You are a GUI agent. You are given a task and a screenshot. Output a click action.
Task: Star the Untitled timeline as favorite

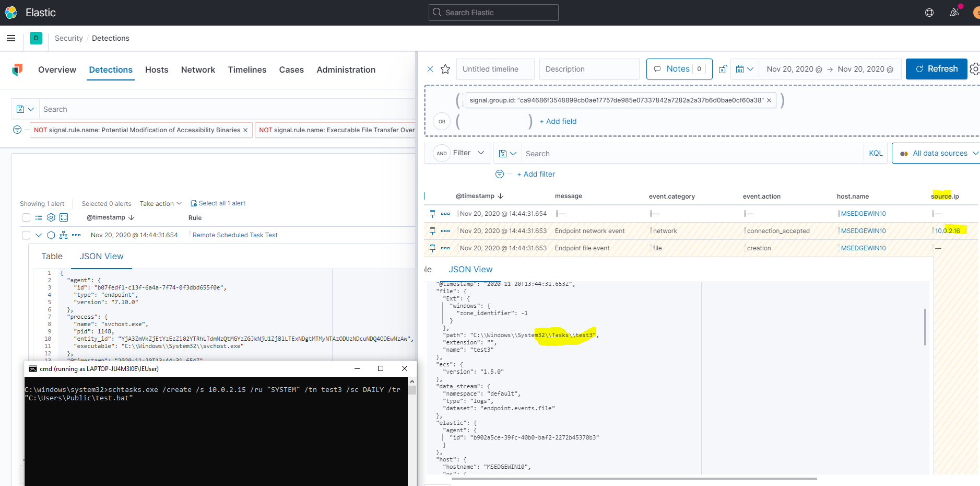click(x=445, y=68)
